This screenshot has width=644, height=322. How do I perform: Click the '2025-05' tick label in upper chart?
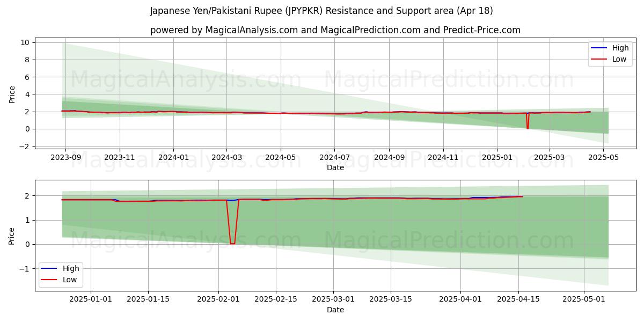604,158
